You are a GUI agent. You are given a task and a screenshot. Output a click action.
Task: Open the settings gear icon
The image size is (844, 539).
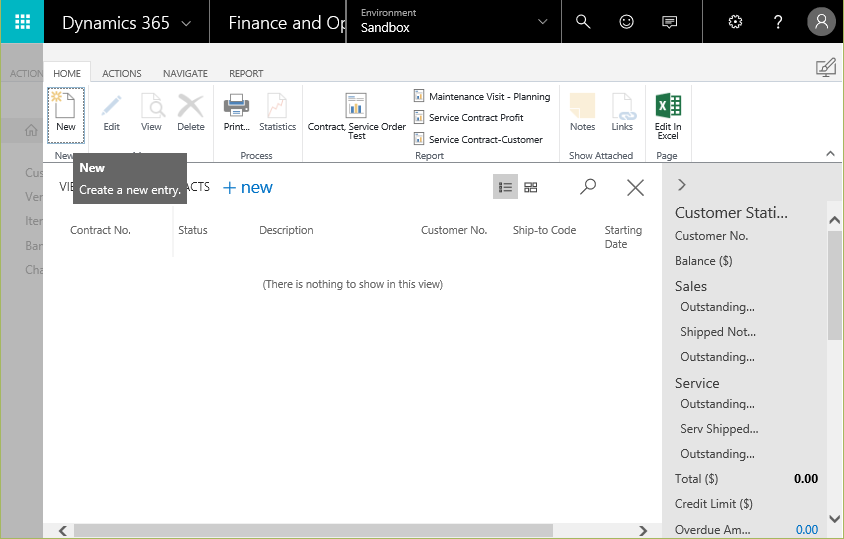tap(735, 22)
